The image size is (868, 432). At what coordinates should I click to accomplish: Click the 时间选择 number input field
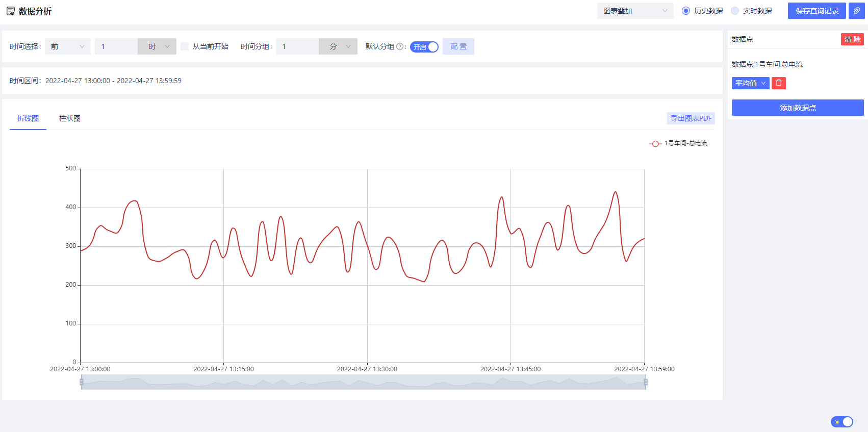(x=116, y=46)
